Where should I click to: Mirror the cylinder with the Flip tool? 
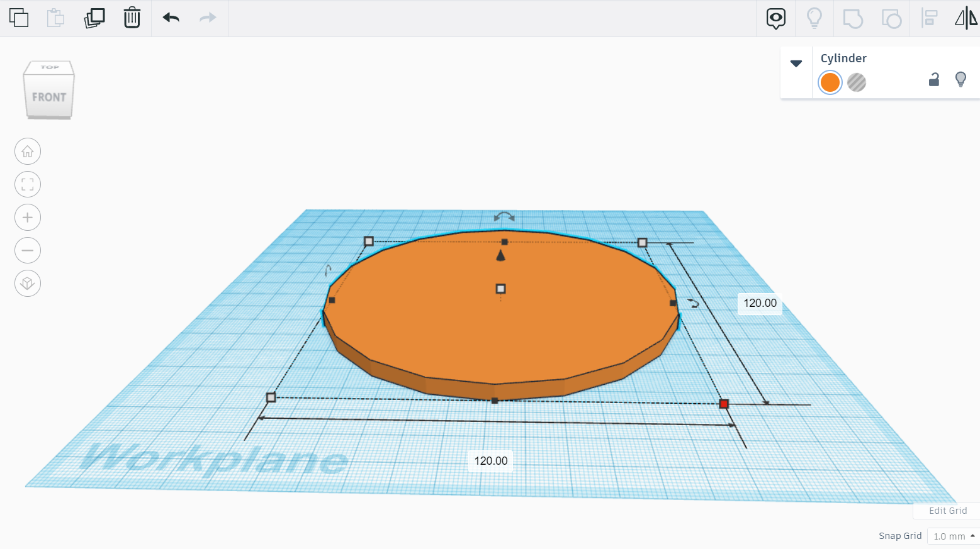(965, 18)
